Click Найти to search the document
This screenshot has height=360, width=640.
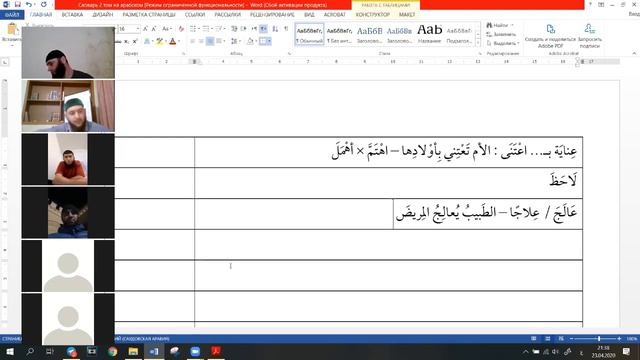(x=498, y=25)
